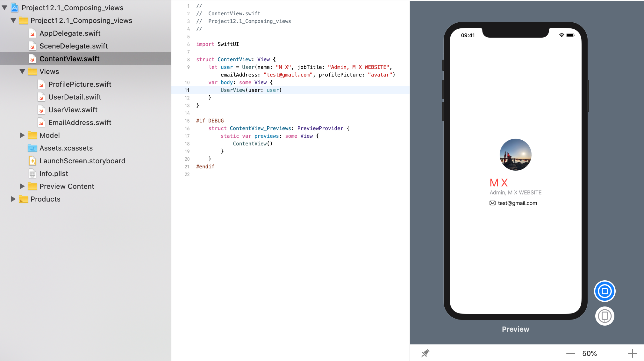Click zoom in button on preview

click(x=633, y=353)
